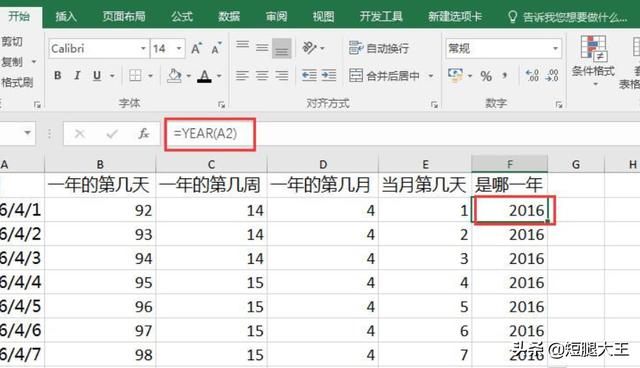Screen dimensions: 640x368
Task: Select cell with value 92
Action: [x=100, y=210]
